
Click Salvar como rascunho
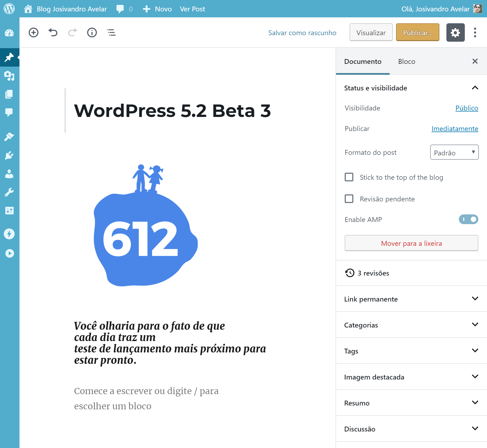click(302, 33)
